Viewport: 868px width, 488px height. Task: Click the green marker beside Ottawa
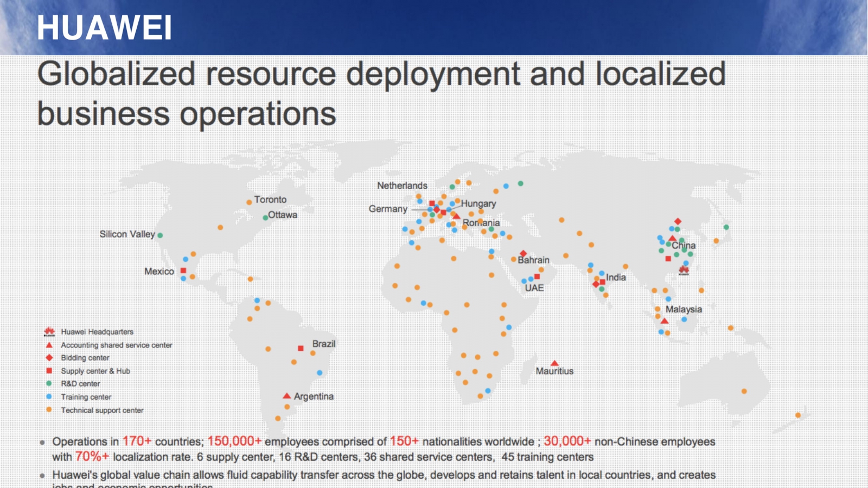point(265,218)
